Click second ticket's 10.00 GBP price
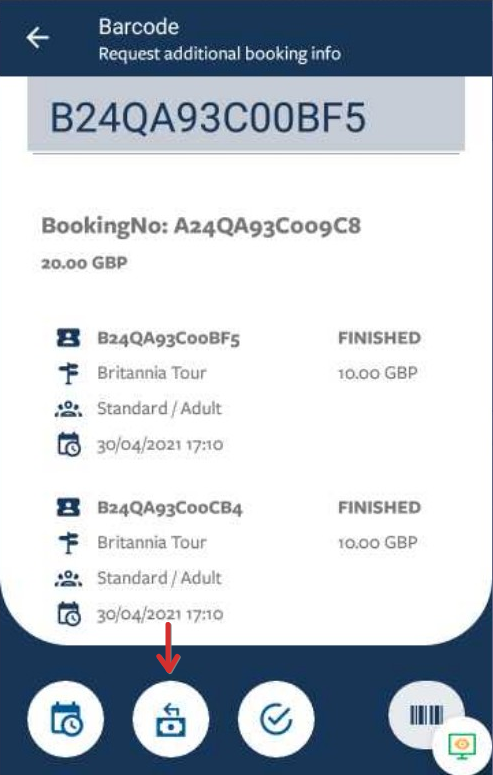The width and height of the screenshot is (493, 775). coord(378,543)
